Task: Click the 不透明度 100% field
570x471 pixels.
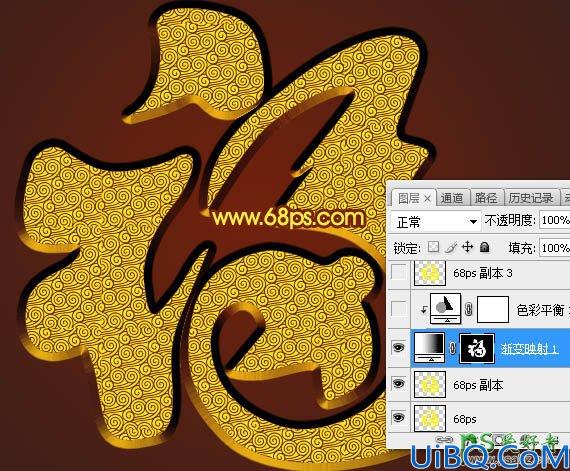Action: pos(555,220)
